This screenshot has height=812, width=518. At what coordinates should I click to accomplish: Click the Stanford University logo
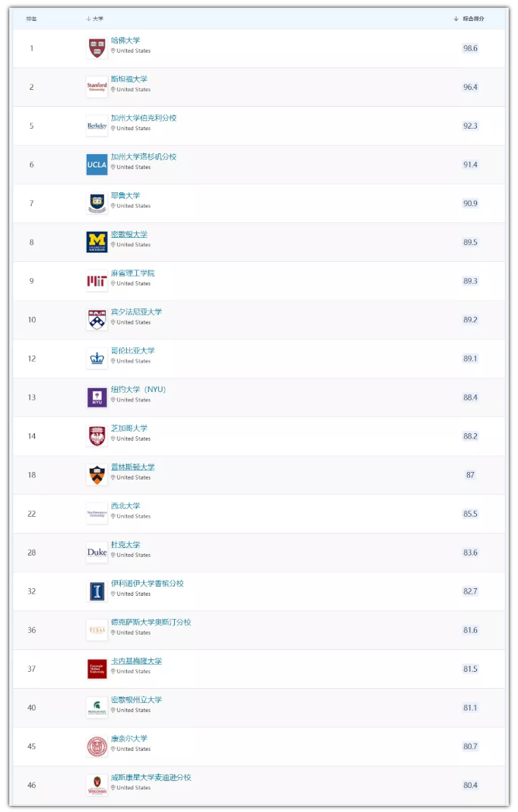coord(97,87)
